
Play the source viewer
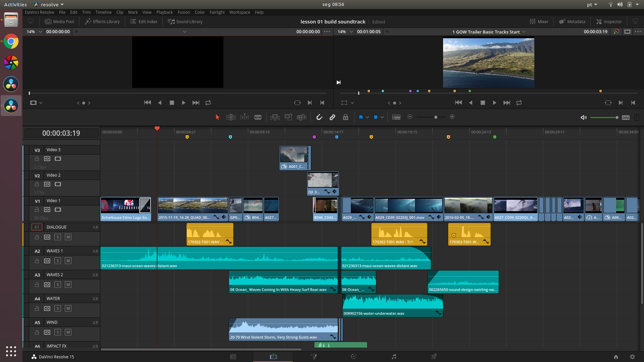(x=183, y=103)
